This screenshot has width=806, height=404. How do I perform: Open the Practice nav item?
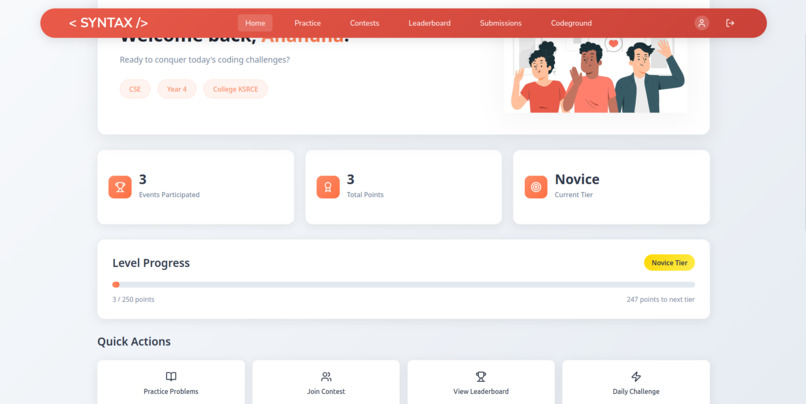[x=307, y=23]
